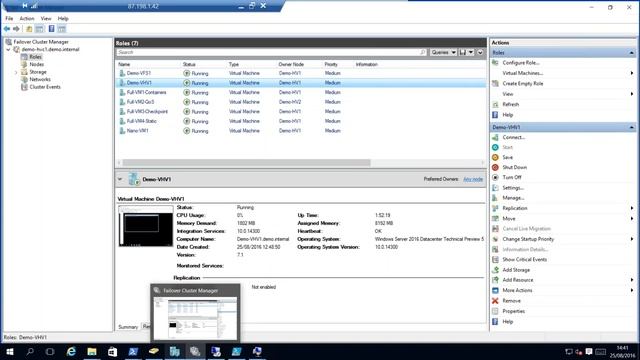The image size is (640, 360).
Task: Click the Show Critical Events icon
Action: coord(495,260)
